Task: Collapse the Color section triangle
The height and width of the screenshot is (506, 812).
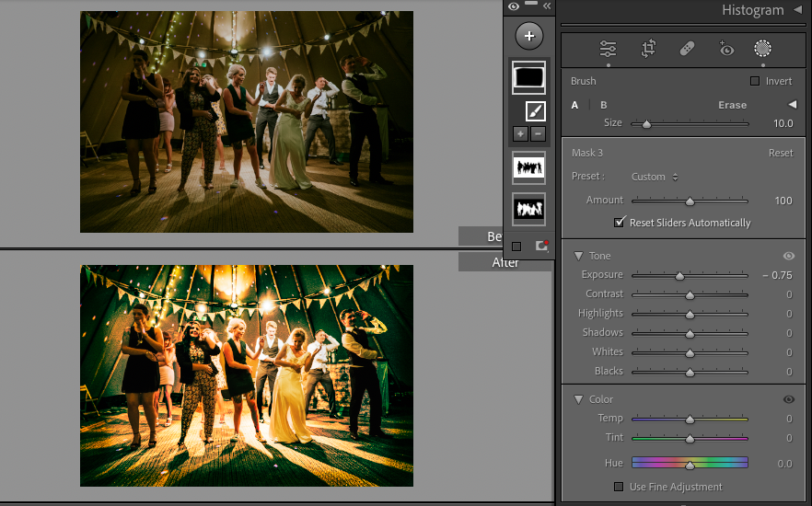Action: 578,399
